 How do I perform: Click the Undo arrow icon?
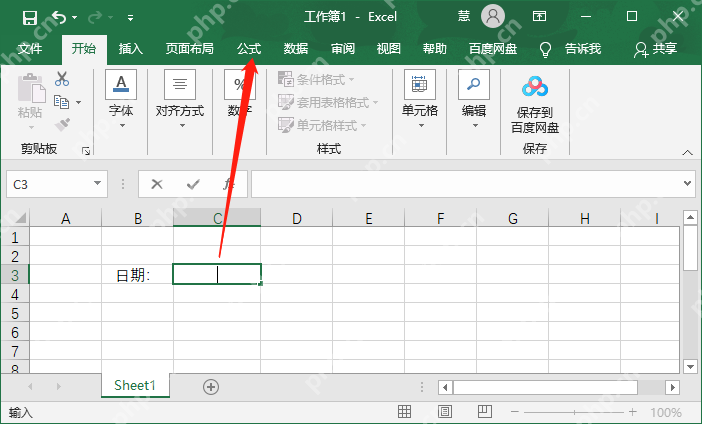[x=59, y=17]
